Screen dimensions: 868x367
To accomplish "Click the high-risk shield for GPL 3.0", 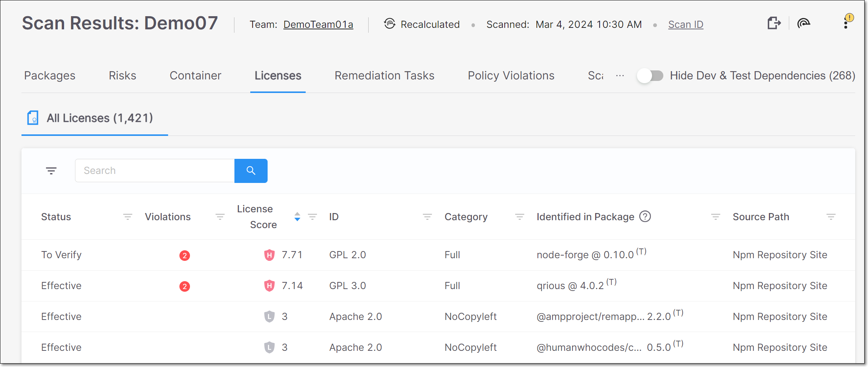I will coord(269,286).
